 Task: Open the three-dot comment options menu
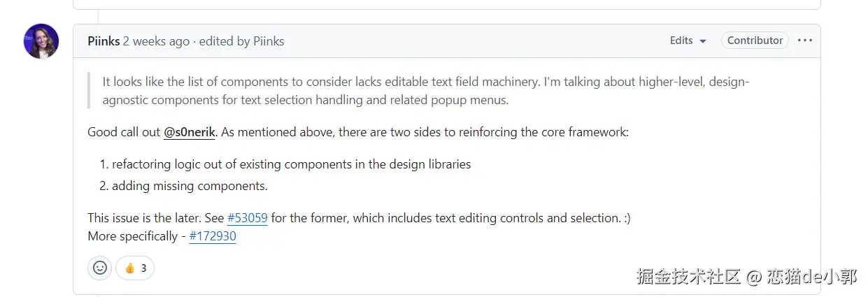pyautogui.click(x=805, y=41)
